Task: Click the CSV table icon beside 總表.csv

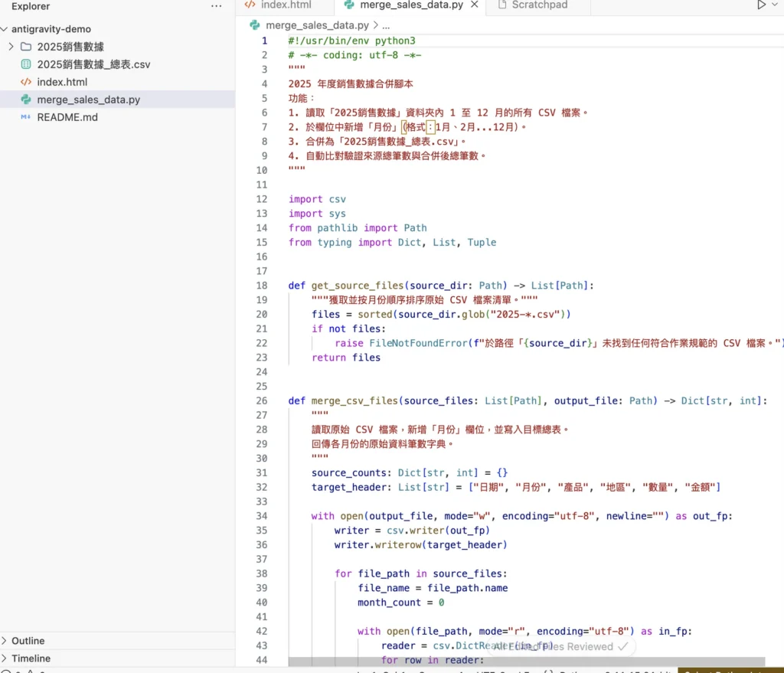Action: click(26, 64)
